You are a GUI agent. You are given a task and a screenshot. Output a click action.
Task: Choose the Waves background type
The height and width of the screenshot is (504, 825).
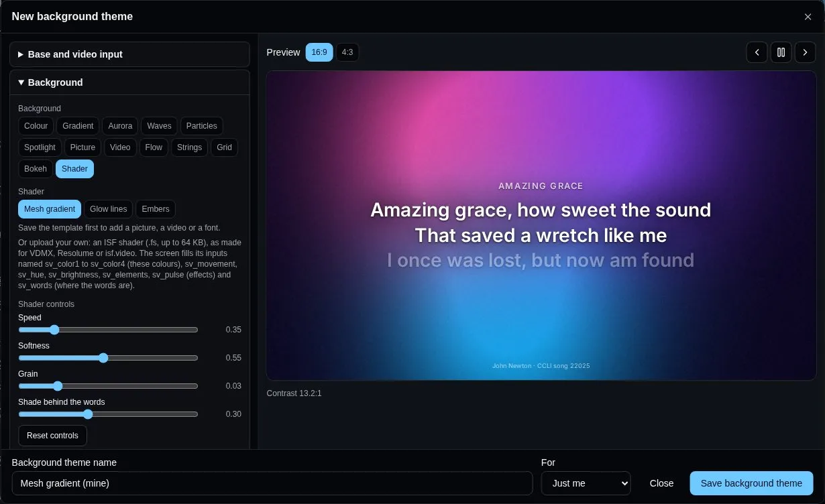159,126
